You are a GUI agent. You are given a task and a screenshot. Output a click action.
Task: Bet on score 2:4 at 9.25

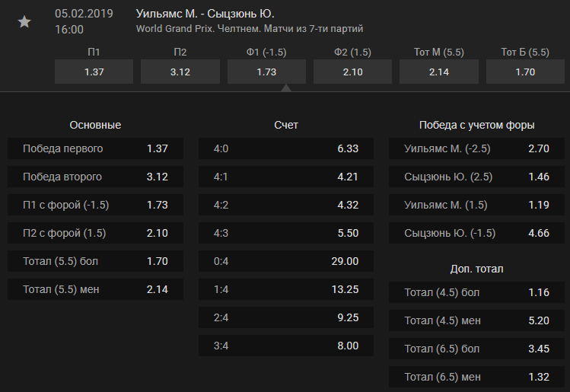pos(286,317)
